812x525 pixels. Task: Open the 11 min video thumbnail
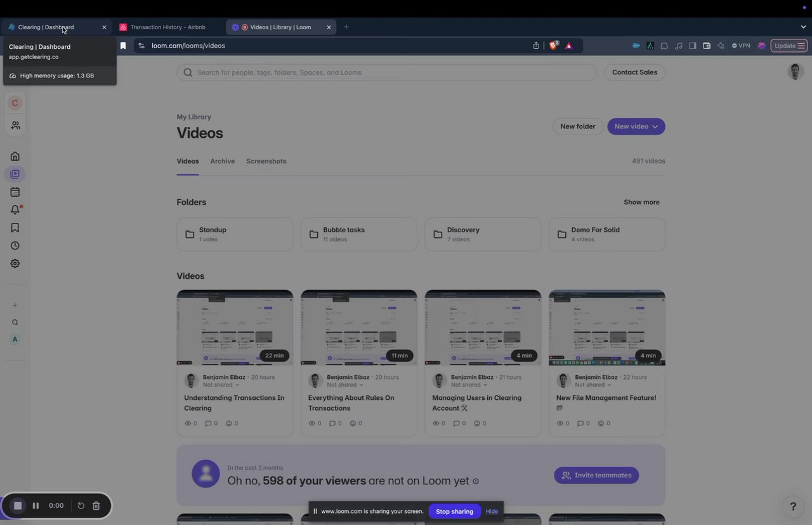[x=359, y=328]
